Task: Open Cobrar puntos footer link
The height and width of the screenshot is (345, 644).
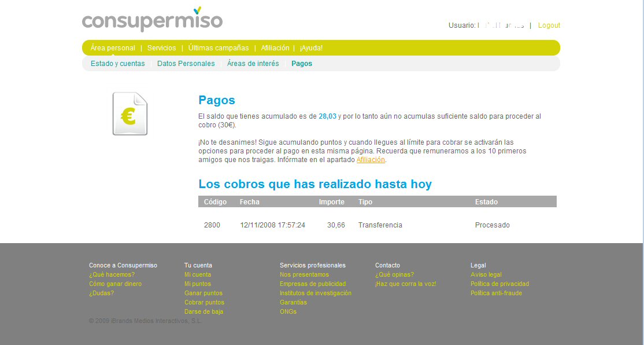Action: (x=204, y=302)
